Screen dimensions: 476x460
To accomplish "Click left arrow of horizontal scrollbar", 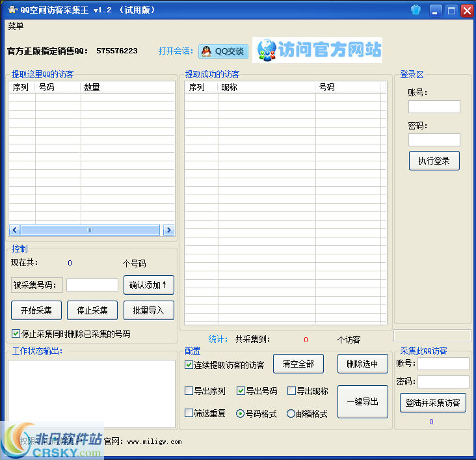I will point(14,230).
